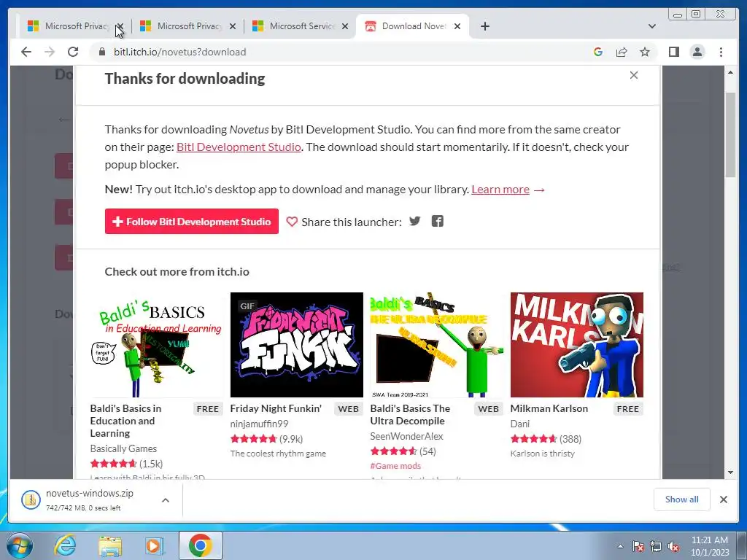The image size is (747, 560).
Task: Open tab search dropdown
Action: tap(652, 26)
